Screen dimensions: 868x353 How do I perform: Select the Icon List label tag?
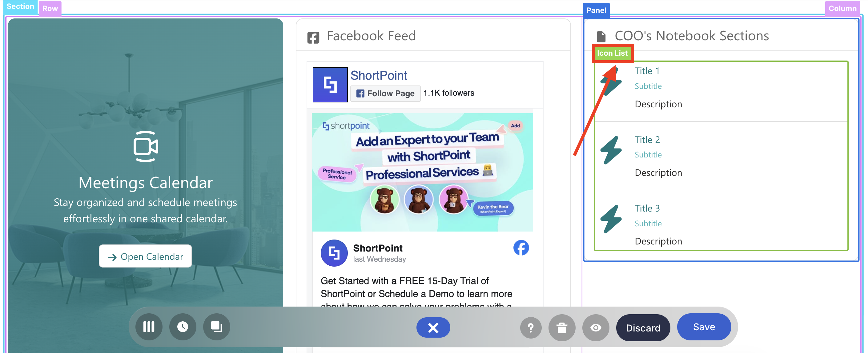click(x=612, y=53)
